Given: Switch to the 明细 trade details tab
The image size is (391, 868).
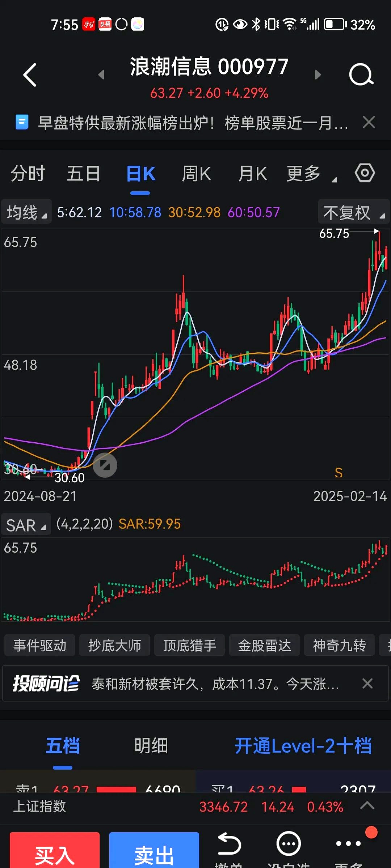Looking at the screenshot, I should (x=151, y=746).
